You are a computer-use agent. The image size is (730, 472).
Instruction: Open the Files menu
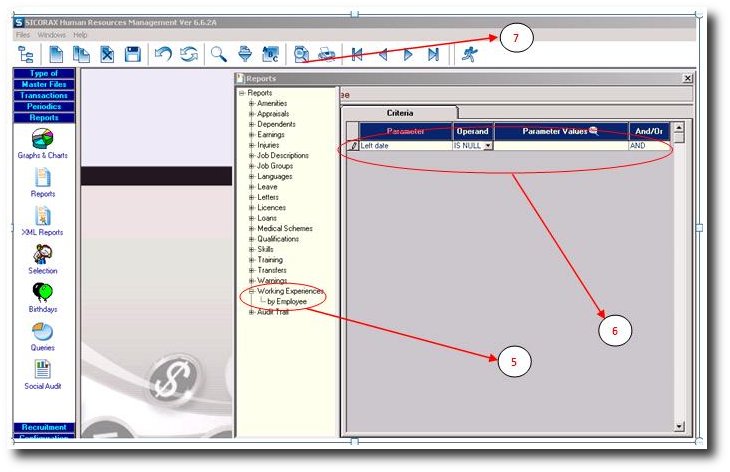coord(23,35)
